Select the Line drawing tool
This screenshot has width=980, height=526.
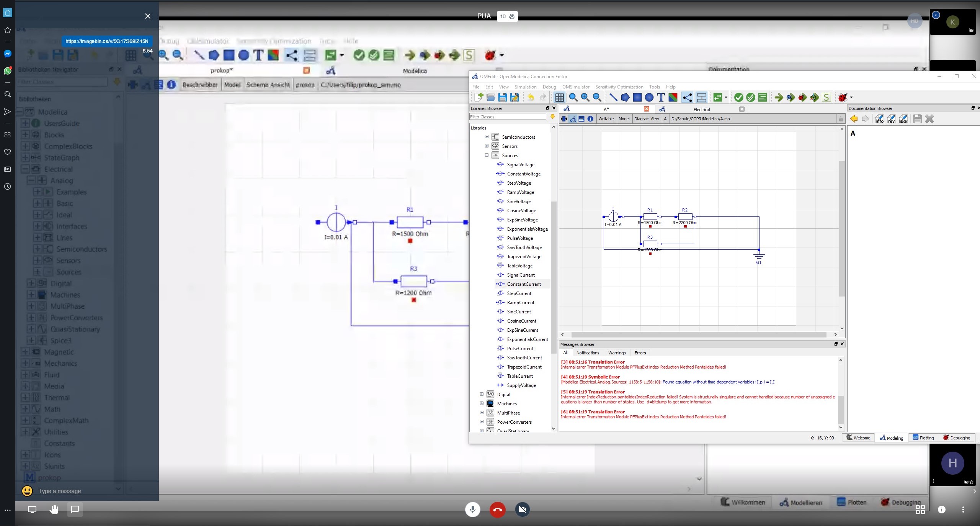tap(613, 97)
